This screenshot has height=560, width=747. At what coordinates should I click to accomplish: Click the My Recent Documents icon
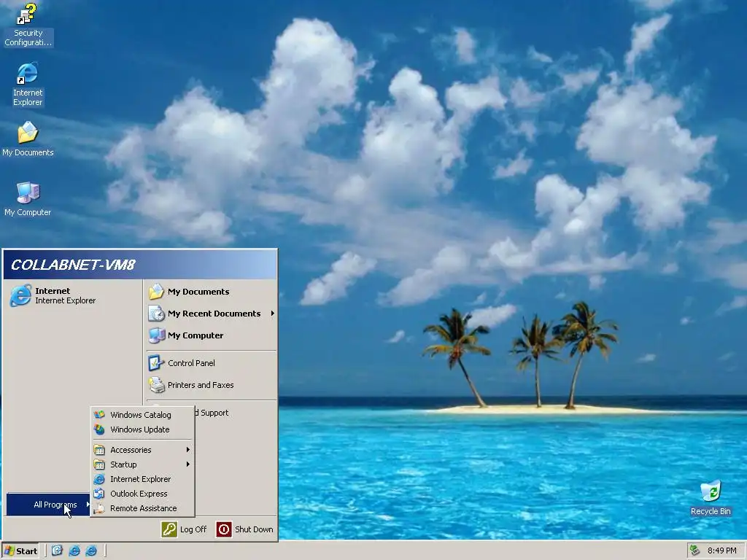pyautogui.click(x=156, y=314)
